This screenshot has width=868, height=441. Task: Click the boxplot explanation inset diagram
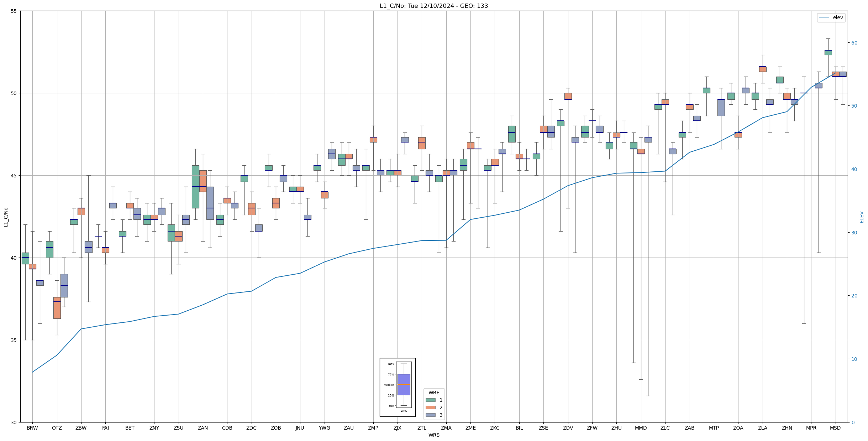pyautogui.click(x=398, y=387)
